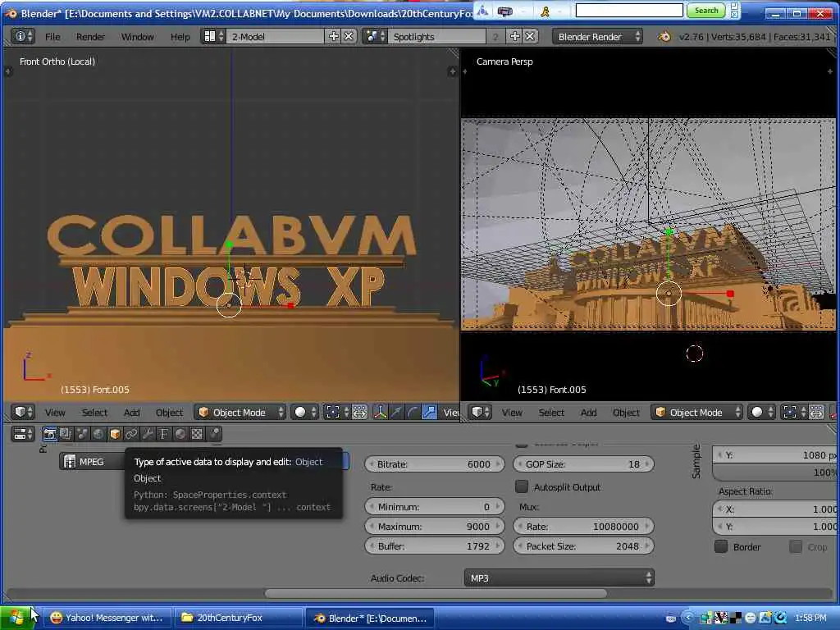Open the MP3 audio codec dropdown
Screen dimensions: 840x630
coord(559,578)
